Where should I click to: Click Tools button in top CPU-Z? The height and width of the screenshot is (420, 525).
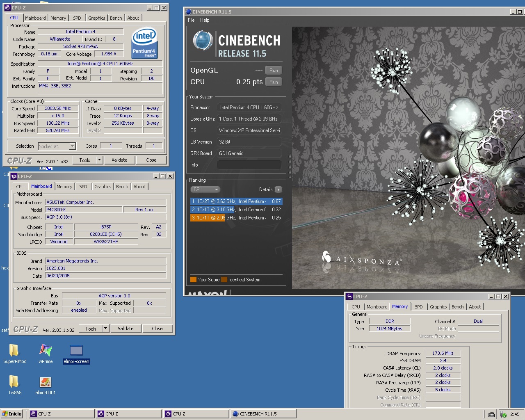click(x=84, y=160)
